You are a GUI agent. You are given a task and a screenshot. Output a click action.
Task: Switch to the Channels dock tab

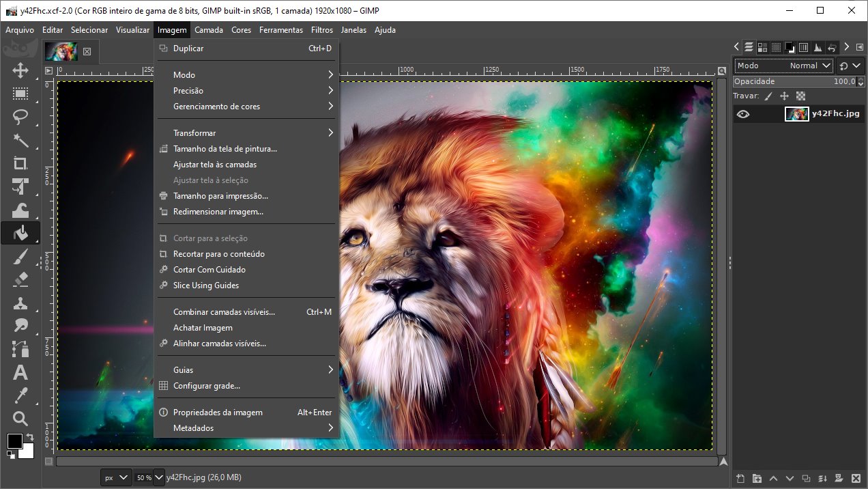coord(762,47)
